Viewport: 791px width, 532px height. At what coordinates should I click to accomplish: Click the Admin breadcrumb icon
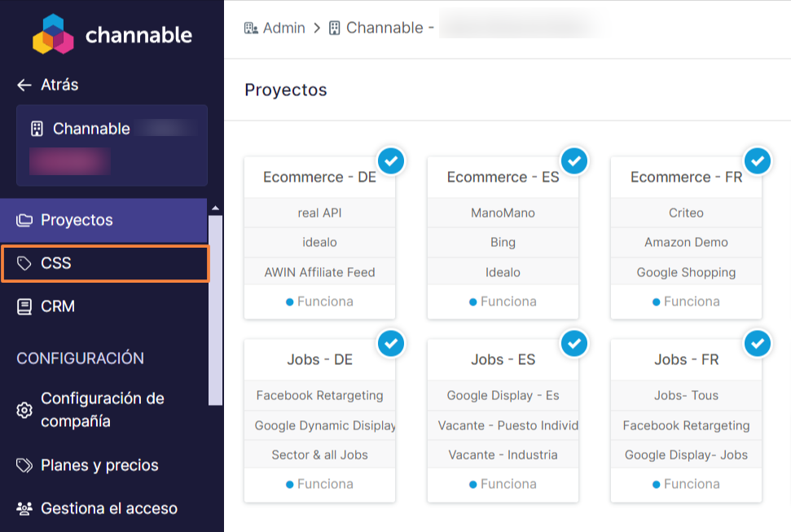pos(251,28)
